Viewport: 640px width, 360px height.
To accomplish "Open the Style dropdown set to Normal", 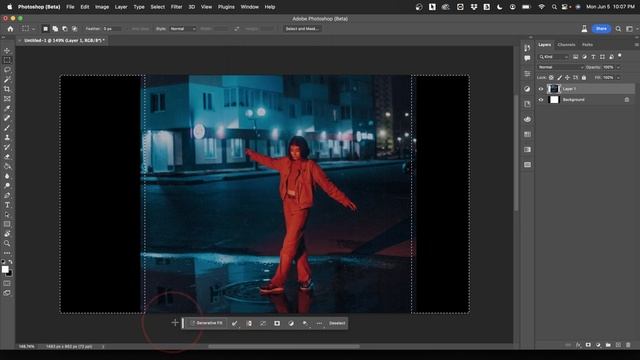I will 183,29.
